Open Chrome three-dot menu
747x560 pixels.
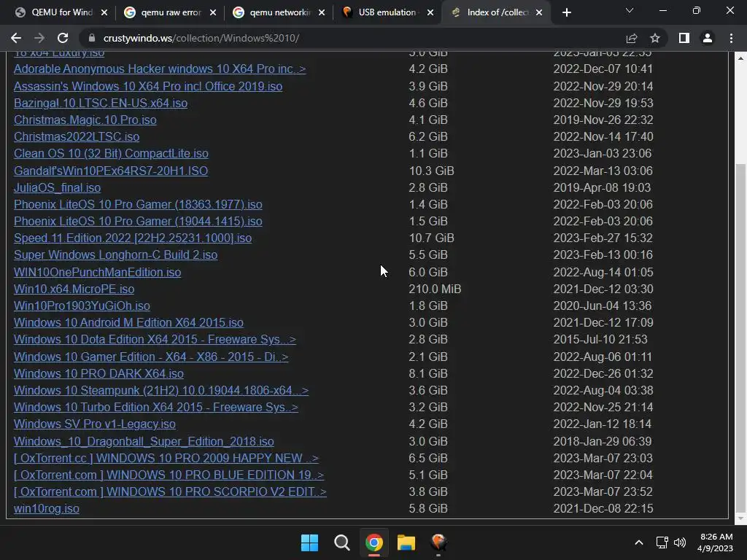point(731,38)
